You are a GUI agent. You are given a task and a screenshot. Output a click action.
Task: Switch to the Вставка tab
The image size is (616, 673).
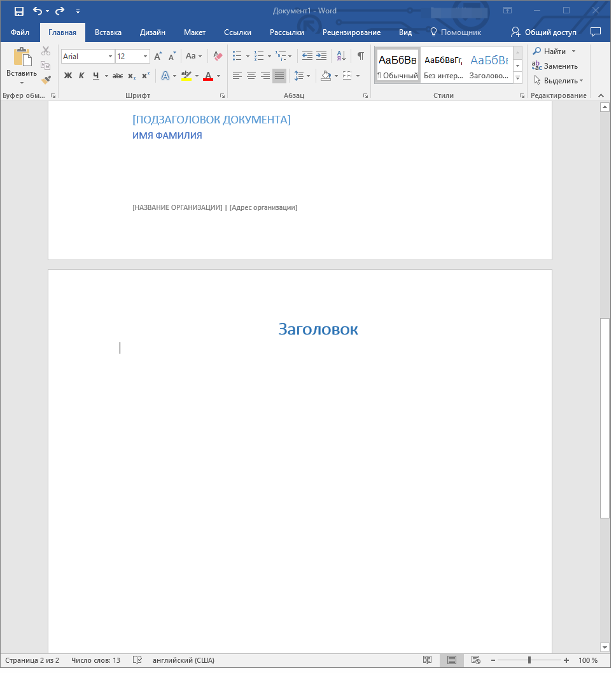[x=108, y=32]
